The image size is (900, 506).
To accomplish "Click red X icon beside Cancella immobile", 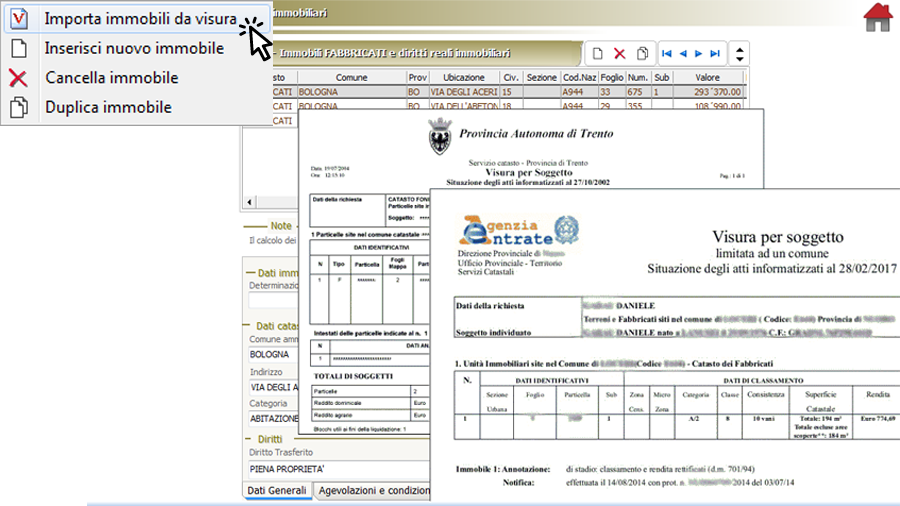I will tap(18, 78).
